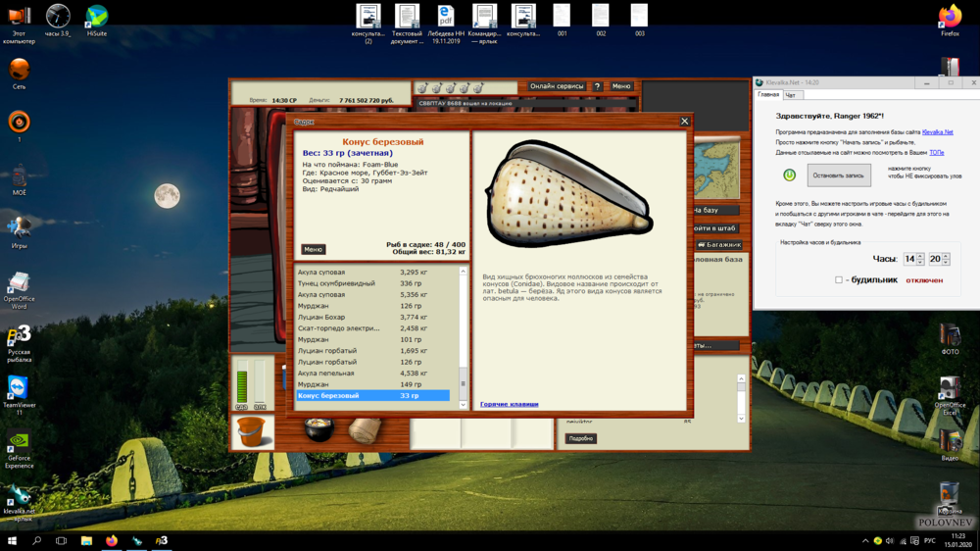Click the food bowl icon
This screenshot has width=980, height=551.
coord(318,429)
